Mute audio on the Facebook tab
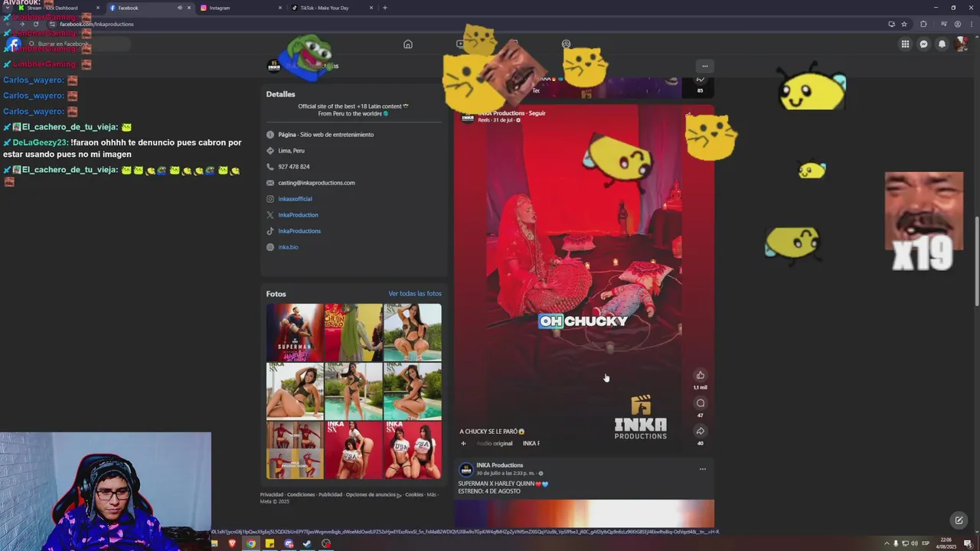This screenshot has width=980, height=551. tap(180, 8)
